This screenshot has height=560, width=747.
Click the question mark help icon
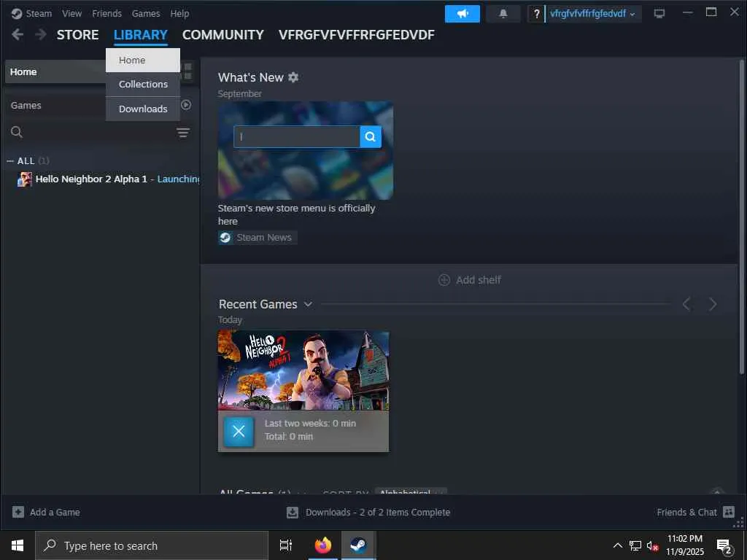[536, 14]
